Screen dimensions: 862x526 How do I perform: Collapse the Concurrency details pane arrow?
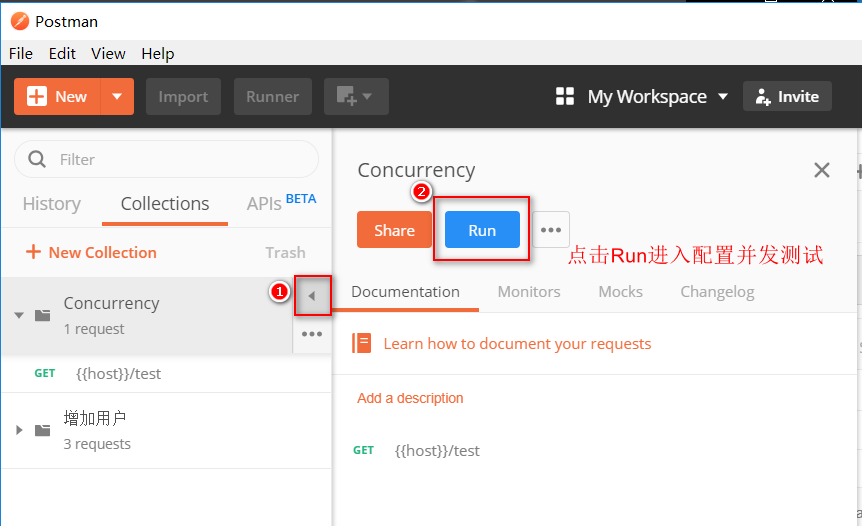(312, 296)
